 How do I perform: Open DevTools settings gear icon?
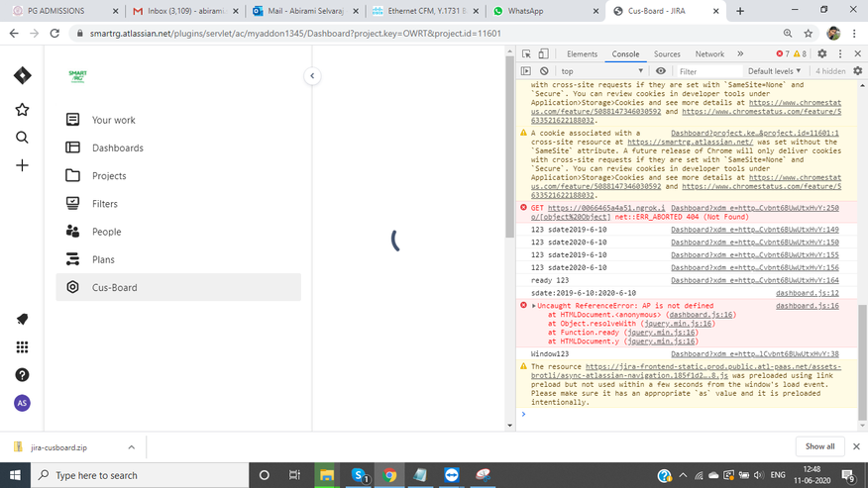(x=822, y=53)
